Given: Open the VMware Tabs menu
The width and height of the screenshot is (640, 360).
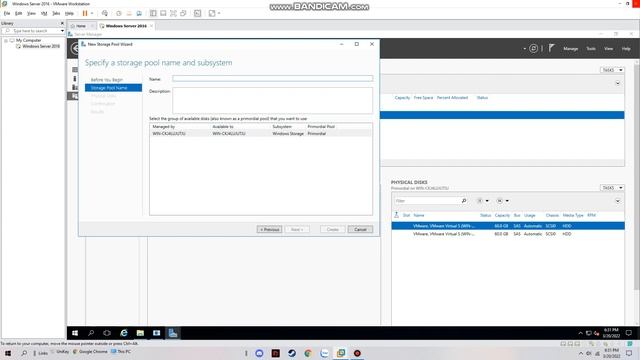Looking at the screenshot, I should coord(56,13).
